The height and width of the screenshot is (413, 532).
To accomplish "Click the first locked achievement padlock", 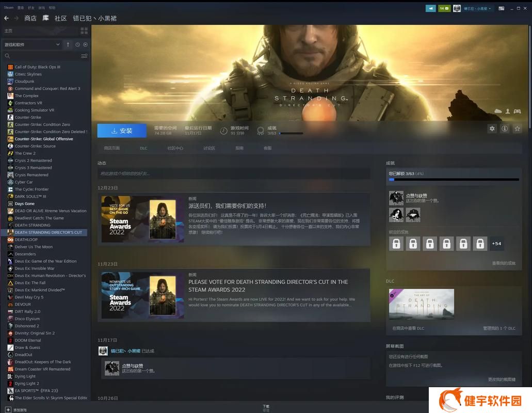I will [x=396, y=244].
